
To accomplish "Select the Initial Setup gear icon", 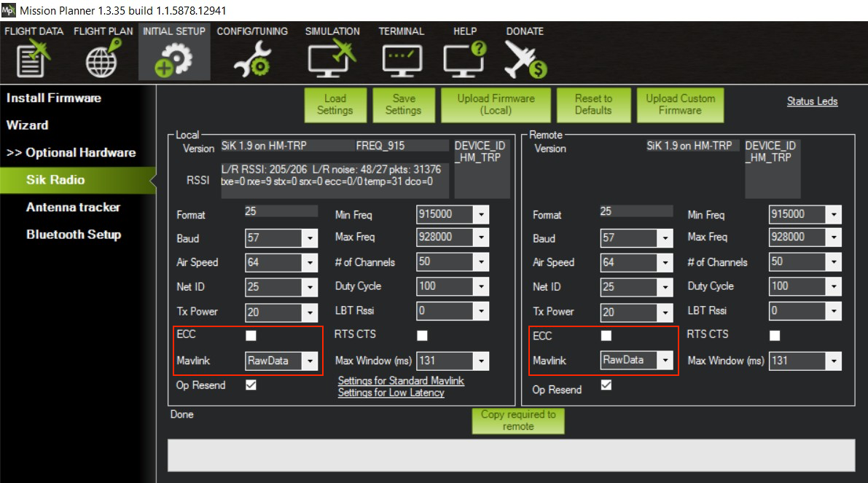I will [174, 60].
